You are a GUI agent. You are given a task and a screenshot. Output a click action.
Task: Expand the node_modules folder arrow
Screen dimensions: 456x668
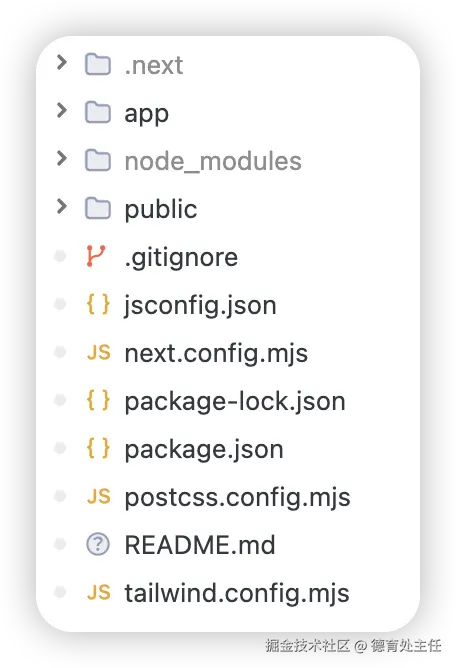[62, 158]
